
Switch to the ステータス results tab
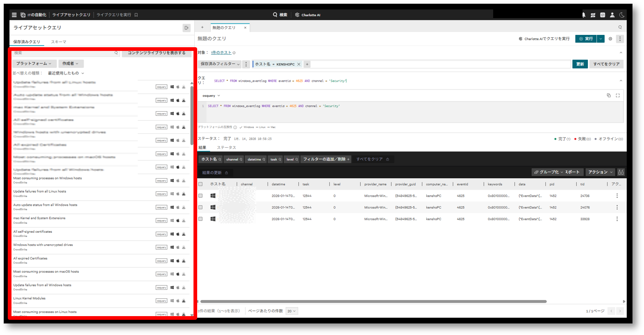[x=226, y=148]
